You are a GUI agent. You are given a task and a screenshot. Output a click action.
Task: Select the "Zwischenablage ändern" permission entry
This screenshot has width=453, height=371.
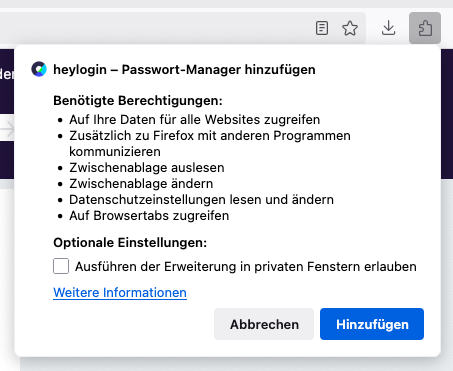(x=141, y=183)
